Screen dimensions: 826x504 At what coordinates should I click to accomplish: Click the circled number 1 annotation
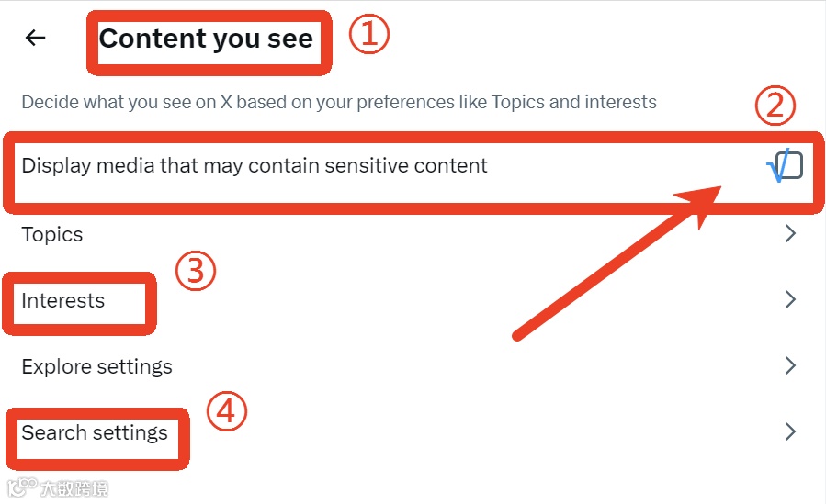368,35
